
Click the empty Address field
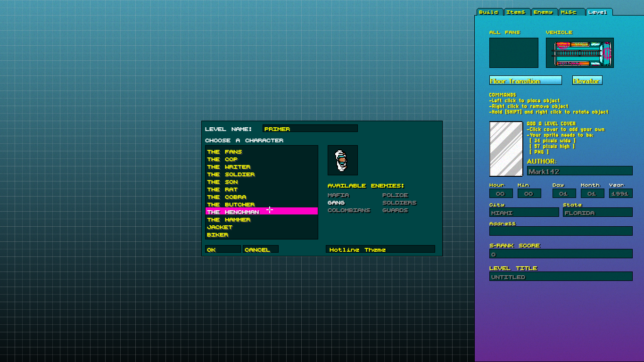coord(561,231)
